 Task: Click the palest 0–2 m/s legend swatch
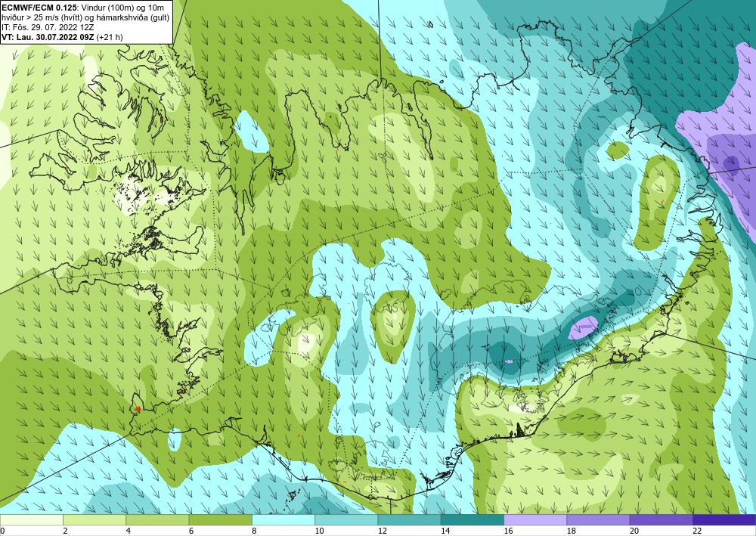32,520
